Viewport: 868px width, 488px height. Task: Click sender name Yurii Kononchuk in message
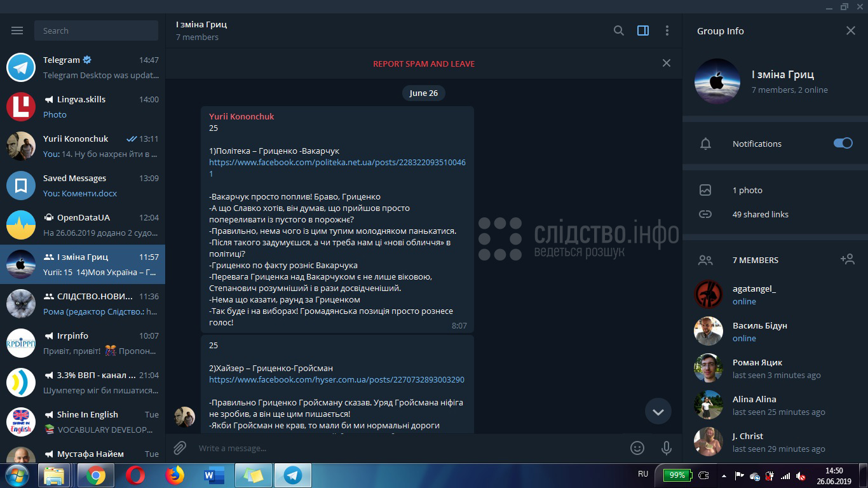pos(241,116)
